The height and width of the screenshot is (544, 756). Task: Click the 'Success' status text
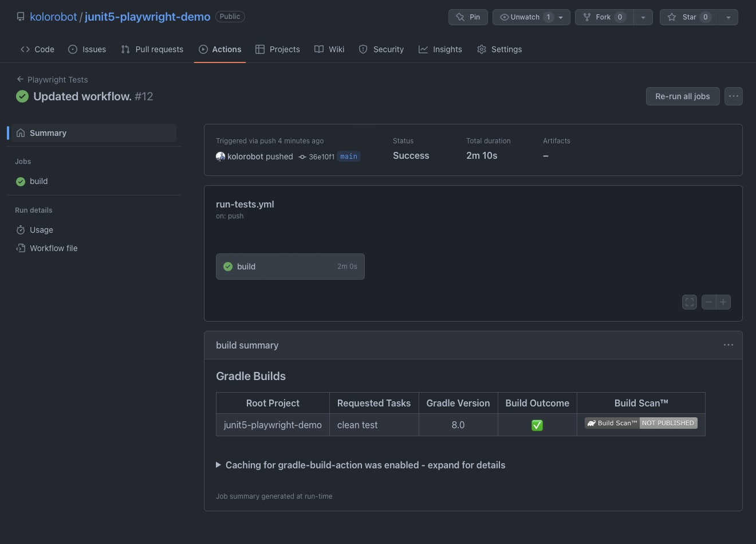pos(411,155)
